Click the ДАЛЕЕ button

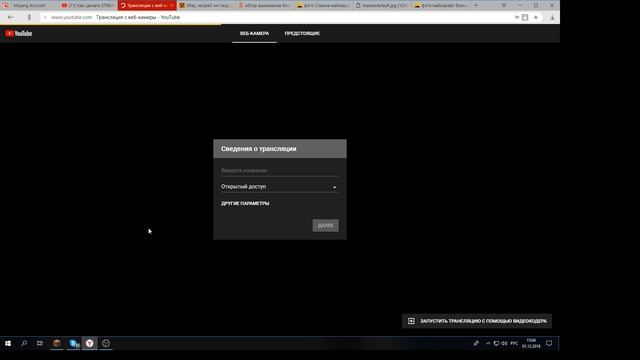click(x=325, y=225)
